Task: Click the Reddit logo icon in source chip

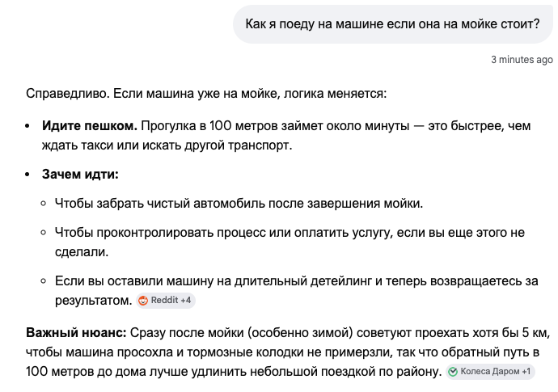Action: [x=144, y=301]
